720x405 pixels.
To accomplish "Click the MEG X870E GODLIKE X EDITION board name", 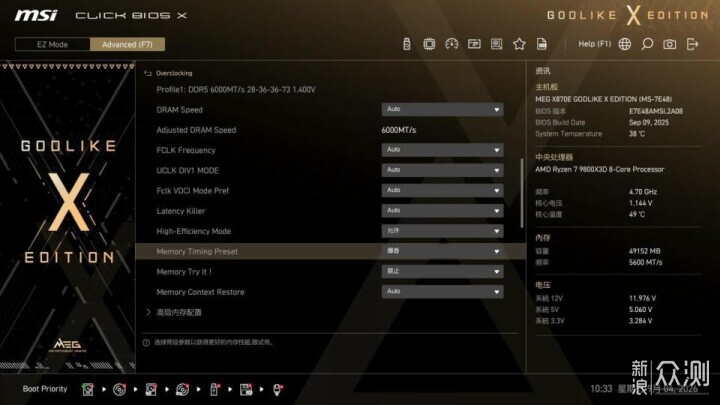I will (x=603, y=99).
